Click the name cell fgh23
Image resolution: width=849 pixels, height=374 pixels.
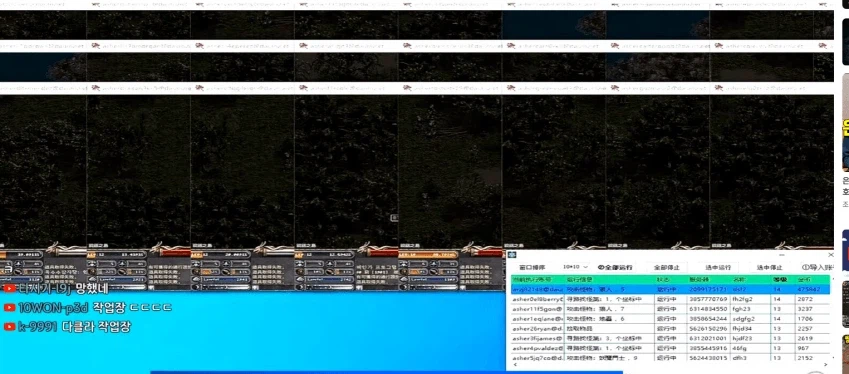tap(750, 309)
